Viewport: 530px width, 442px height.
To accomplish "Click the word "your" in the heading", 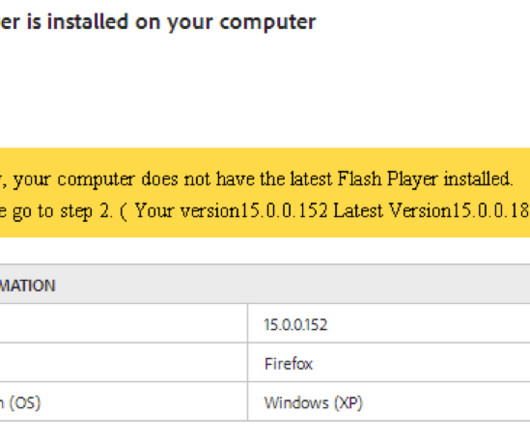I will pyautogui.click(x=190, y=24).
